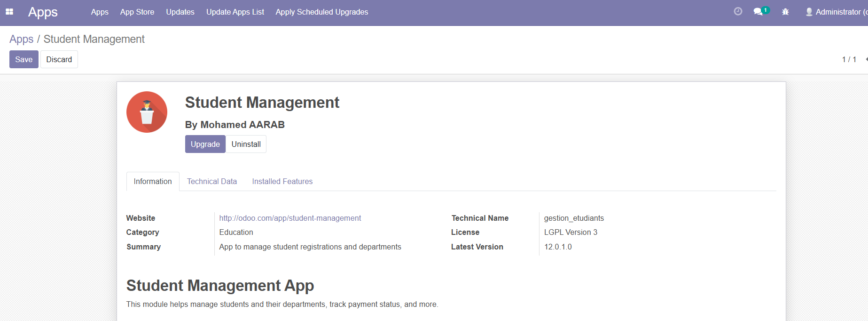
Task: Switch to the Installed Features tab
Action: (x=282, y=181)
